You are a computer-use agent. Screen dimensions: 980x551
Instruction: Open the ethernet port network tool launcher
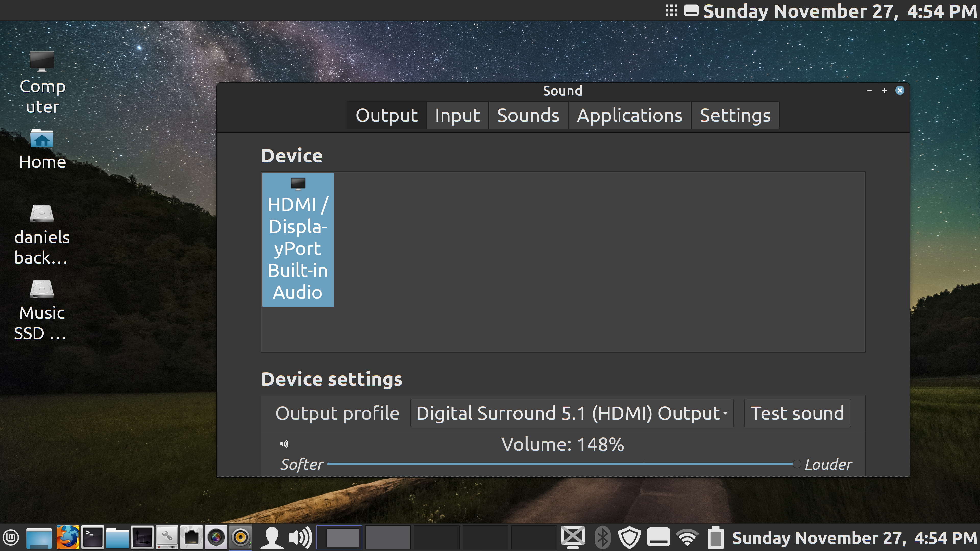coord(191,537)
